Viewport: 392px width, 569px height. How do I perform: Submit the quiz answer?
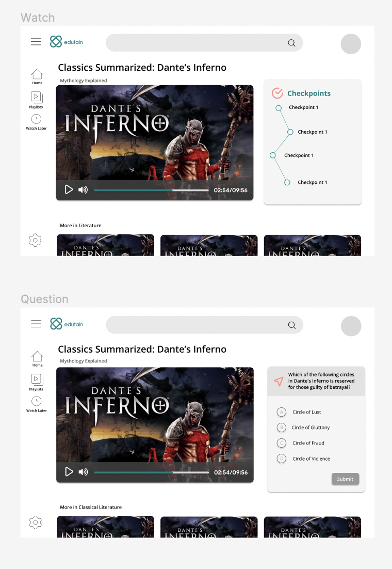pos(345,479)
